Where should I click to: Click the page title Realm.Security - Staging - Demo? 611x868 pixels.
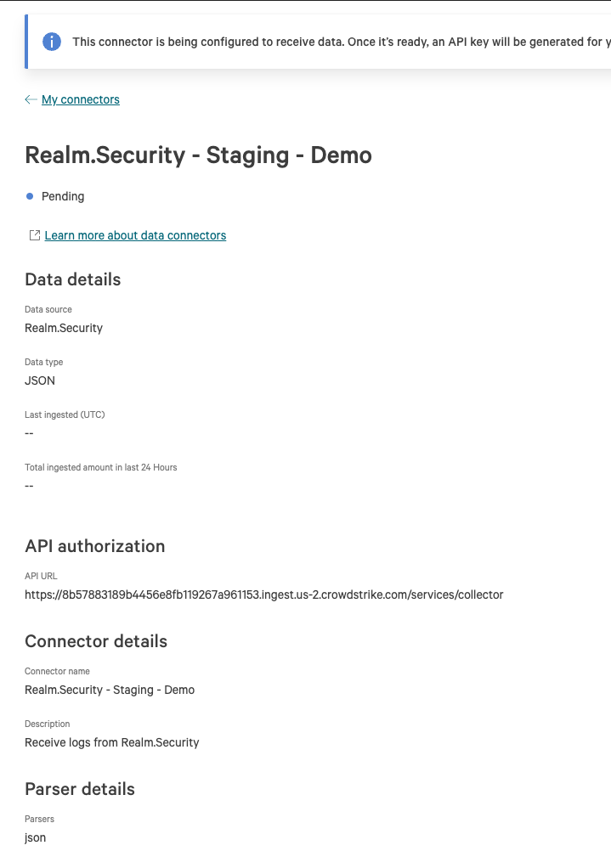tap(198, 155)
